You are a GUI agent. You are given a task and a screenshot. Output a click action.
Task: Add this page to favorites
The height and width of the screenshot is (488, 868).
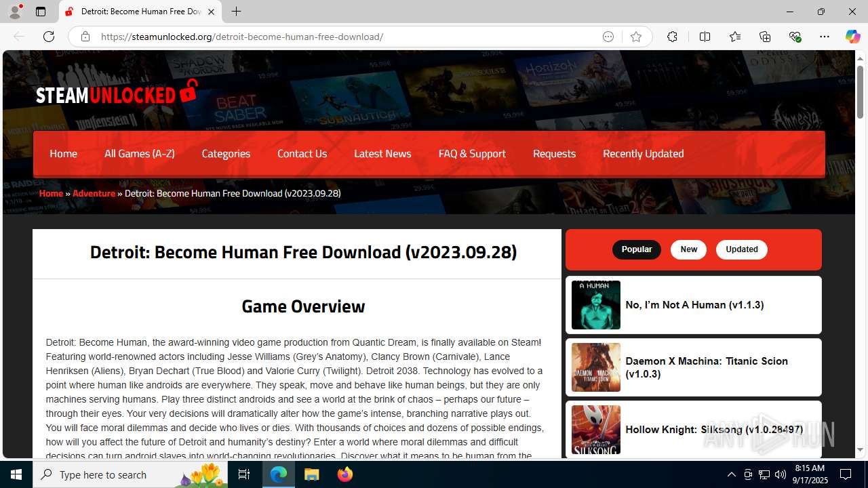click(x=636, y=37)
